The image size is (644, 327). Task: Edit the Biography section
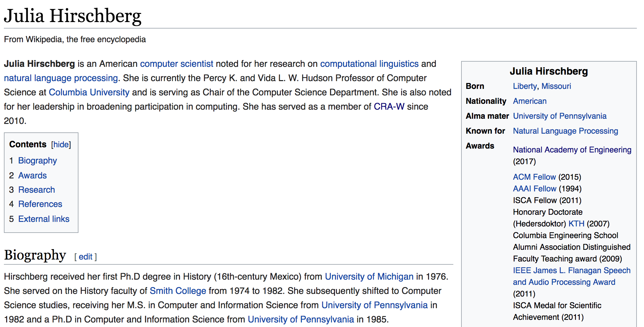[86, 257]
